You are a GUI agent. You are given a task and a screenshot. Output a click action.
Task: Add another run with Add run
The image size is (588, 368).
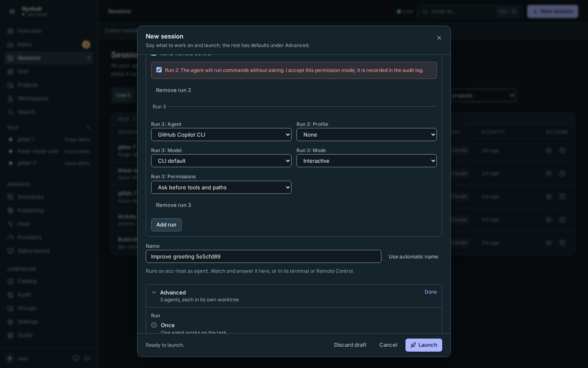click(166, 225)
